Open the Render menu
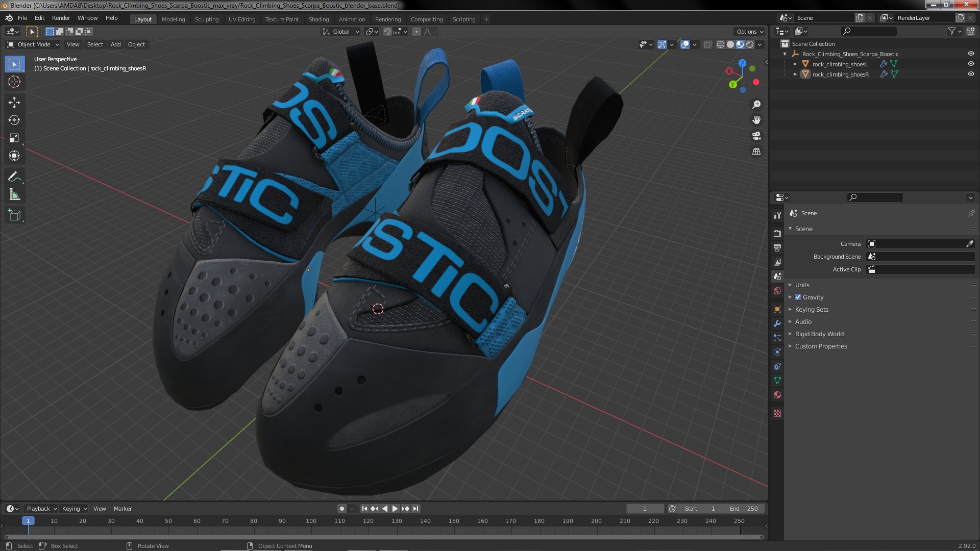This screenshot has width=980, height=551. (61, 18)
